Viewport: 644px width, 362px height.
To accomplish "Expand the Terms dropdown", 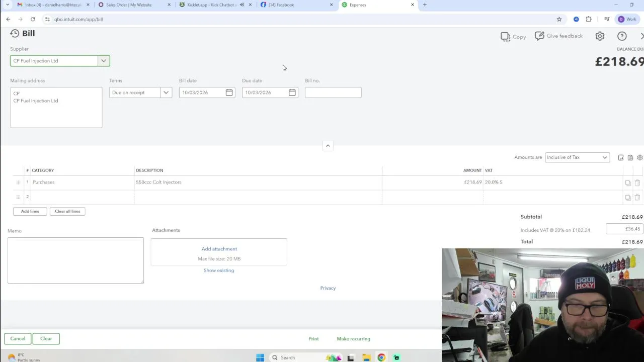I will click(x=166, y=93).
